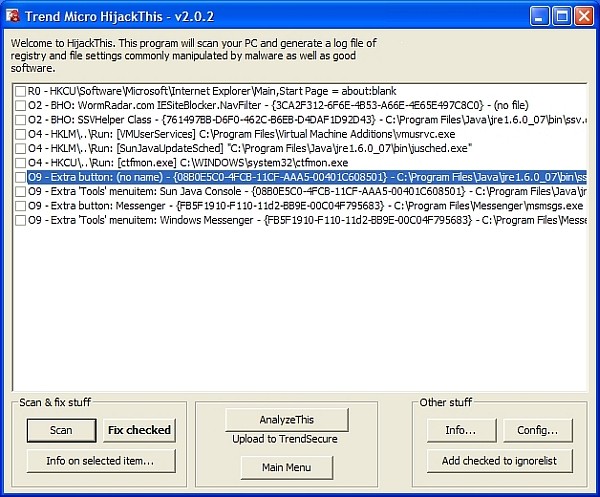Screen dimensions: 600x497
Task: Return to the Main Menu
Action: 287,467
